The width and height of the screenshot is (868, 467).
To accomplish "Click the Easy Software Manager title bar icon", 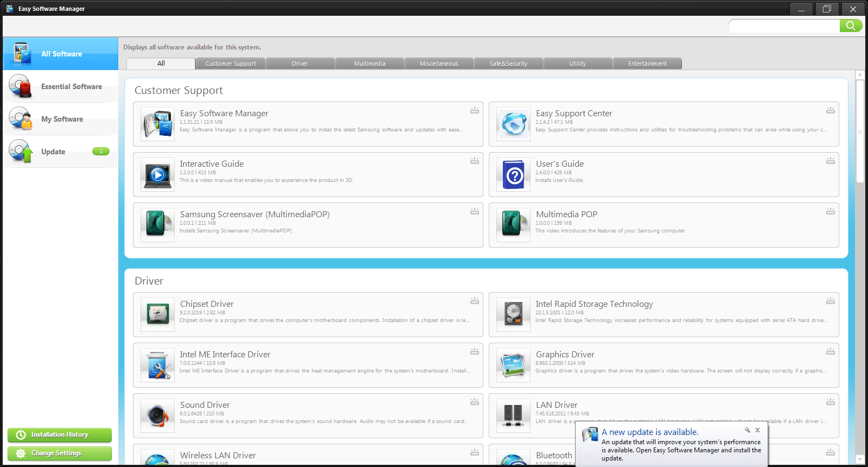I will 10,9.
